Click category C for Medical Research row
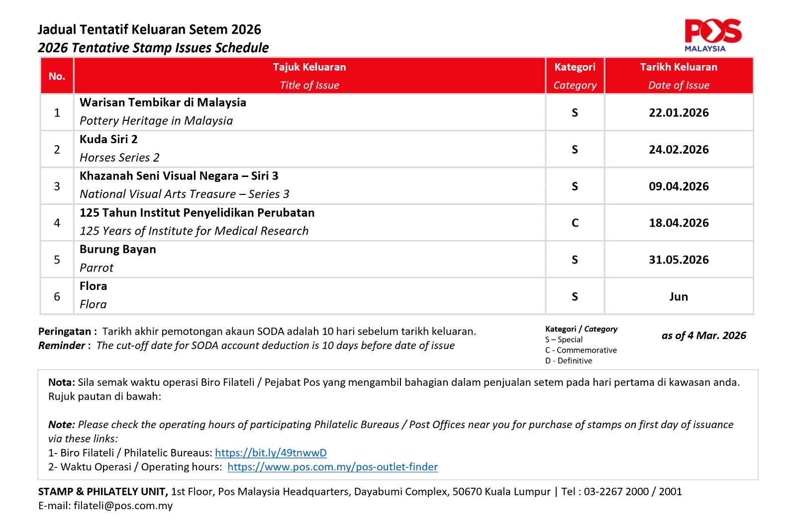This screenshot has width=796, height=532. coord(575,223)
